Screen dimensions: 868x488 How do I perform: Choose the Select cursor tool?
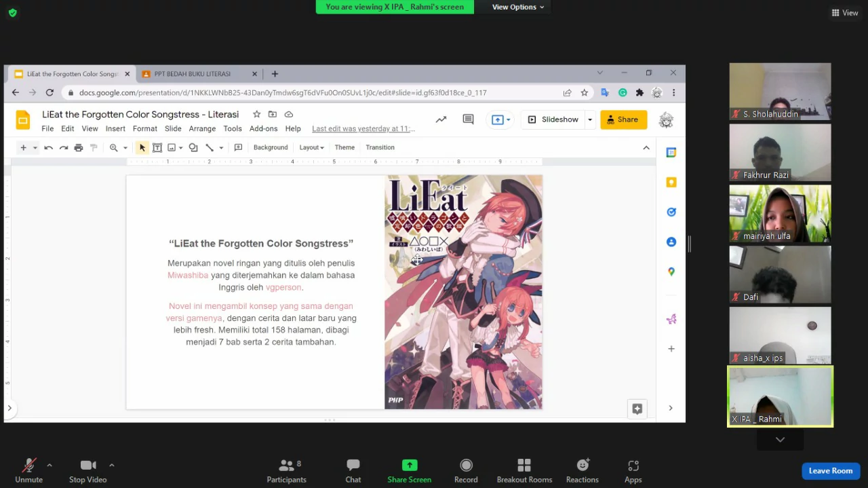142,147
